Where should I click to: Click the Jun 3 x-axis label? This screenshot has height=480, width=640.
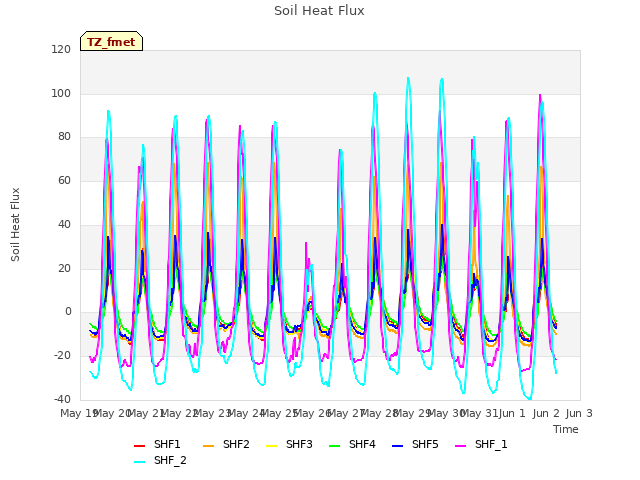[x=579, y=413]
